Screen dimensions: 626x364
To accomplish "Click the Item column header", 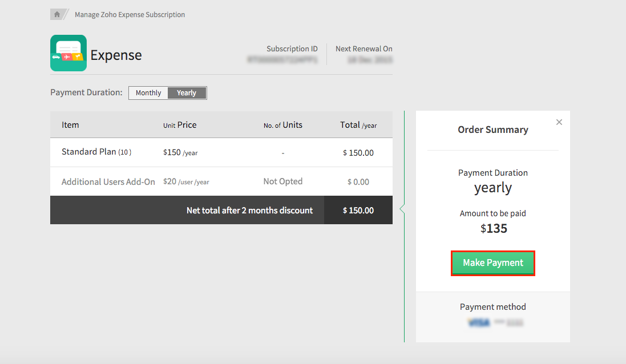I will 70,125.
